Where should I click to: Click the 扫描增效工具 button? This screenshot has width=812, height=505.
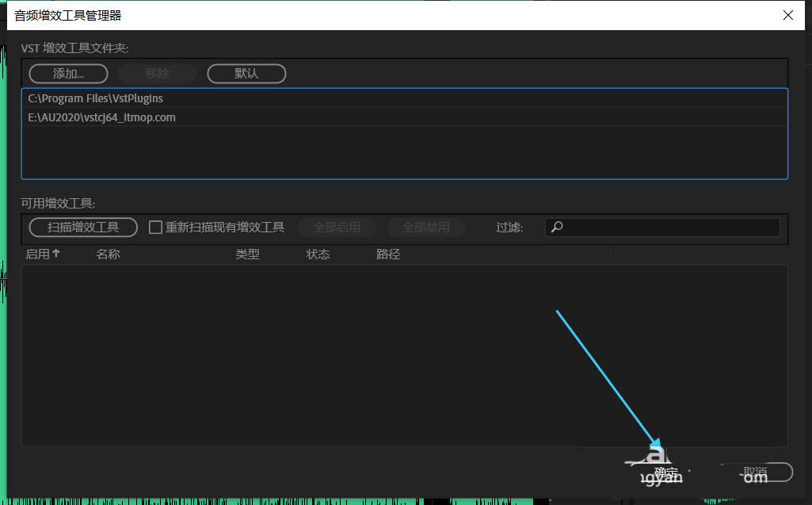pyautogui.click(x=83, y=228)
